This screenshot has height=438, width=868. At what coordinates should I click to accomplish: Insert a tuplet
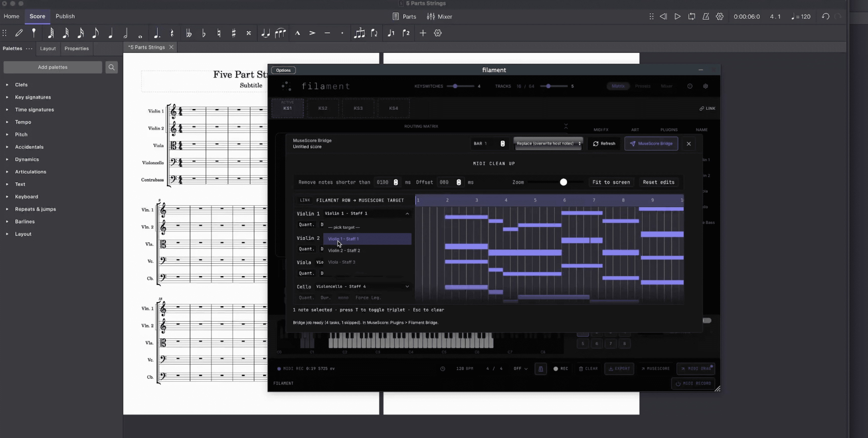click(x=359, y=33)
